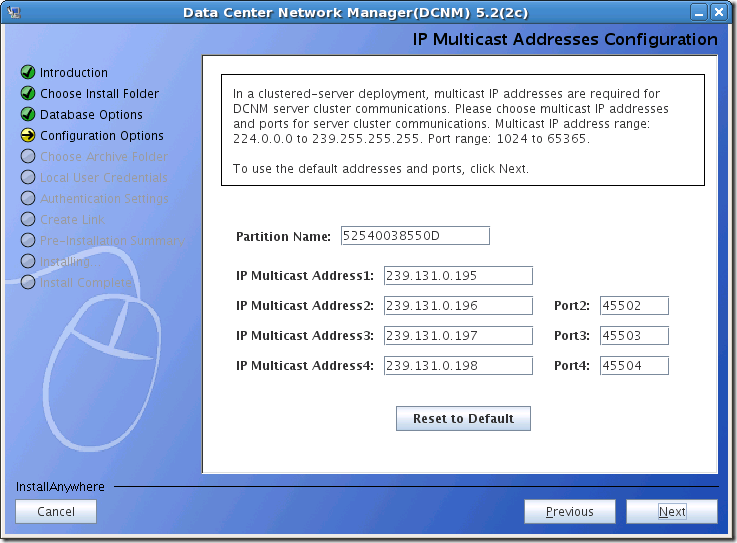Click the Choose Install Folder checkmark icon
The image size is (737, 543).
click(28, 94)
